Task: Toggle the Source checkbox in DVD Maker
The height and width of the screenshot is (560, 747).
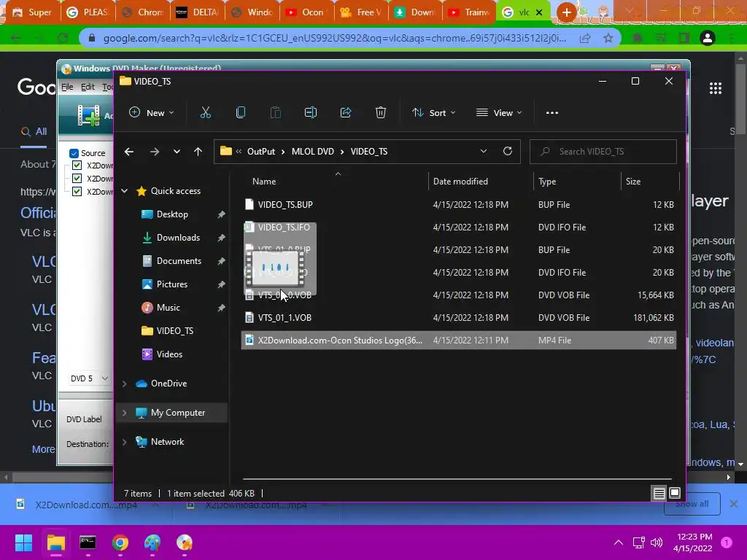Action: [74, 153]
